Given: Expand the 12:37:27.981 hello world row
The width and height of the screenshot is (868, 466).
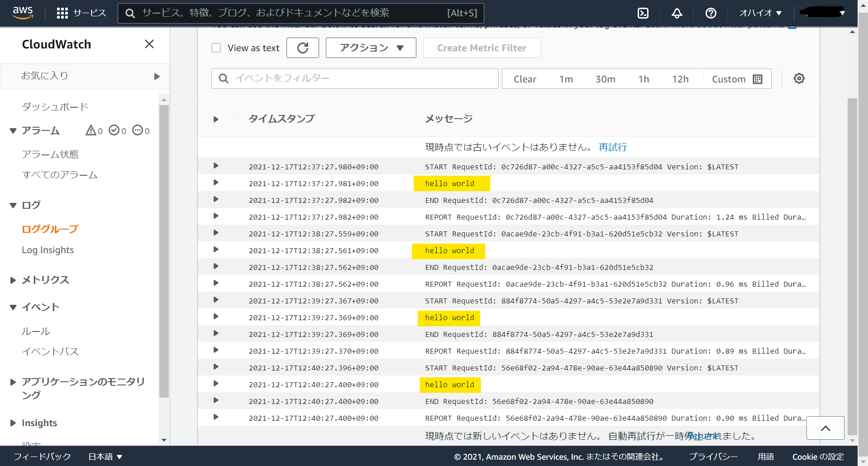Looking at the screenshot, I should point(216,183).
